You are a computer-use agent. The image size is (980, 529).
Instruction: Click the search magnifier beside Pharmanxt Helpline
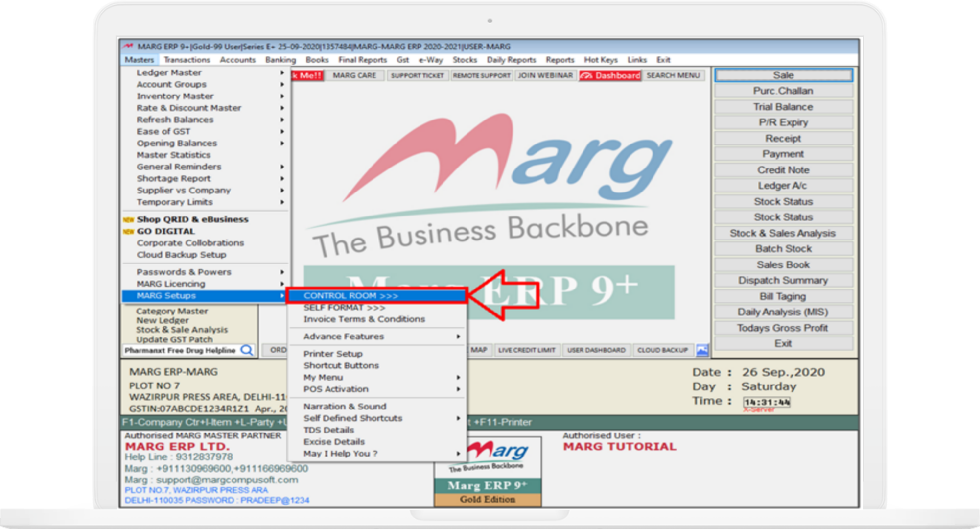247,350
